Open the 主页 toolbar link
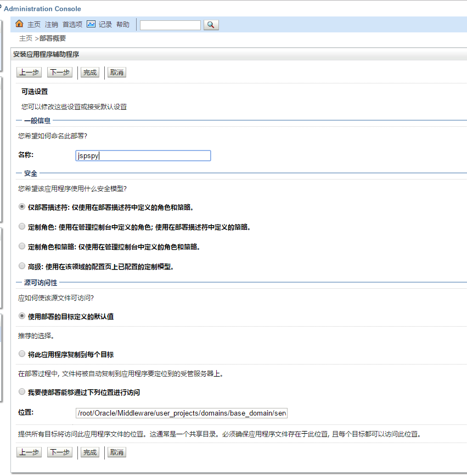This screenshot has height=476, width=467. tap(34, 24)
